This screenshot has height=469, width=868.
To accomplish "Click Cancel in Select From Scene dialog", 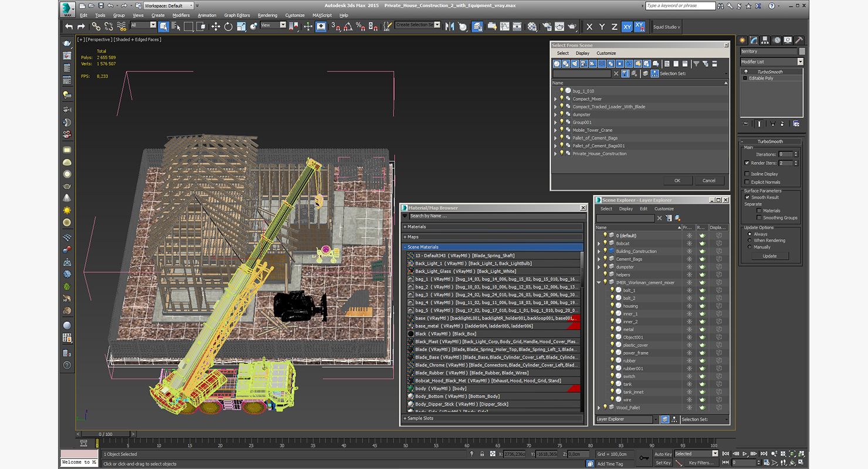I will (708, 181).
